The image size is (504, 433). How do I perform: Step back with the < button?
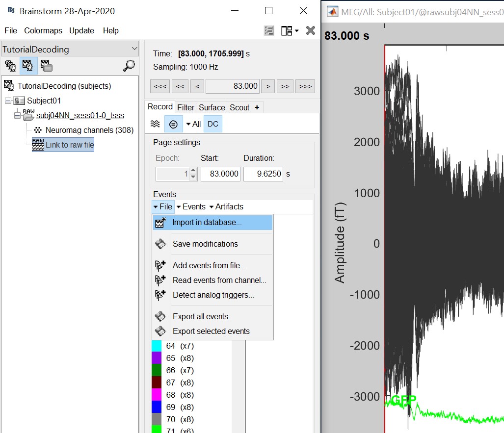197,86
